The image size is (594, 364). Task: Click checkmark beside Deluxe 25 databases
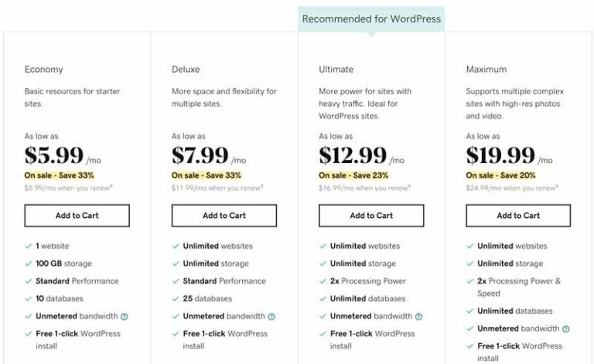click(x=175, y=298)
